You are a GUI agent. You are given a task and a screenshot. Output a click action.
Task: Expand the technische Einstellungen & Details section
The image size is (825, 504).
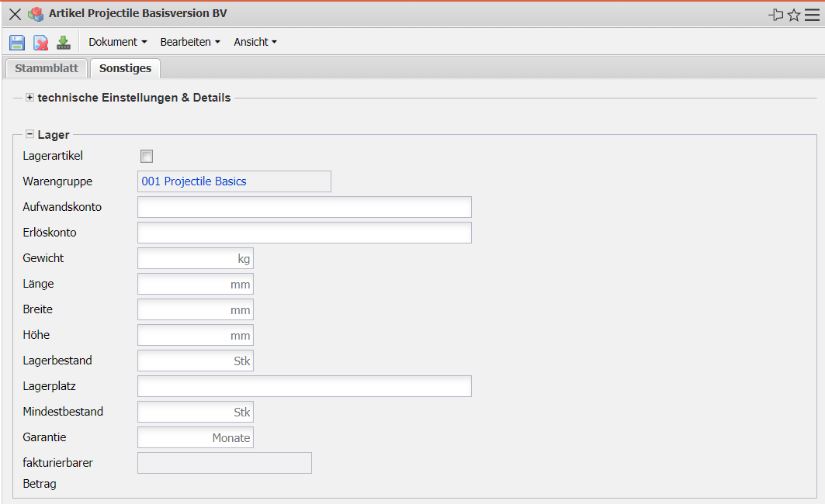[30, 98]
